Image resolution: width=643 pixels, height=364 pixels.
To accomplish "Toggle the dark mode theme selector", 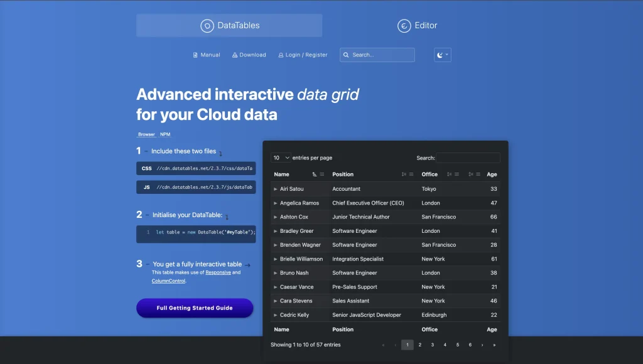I will point(442,55).
